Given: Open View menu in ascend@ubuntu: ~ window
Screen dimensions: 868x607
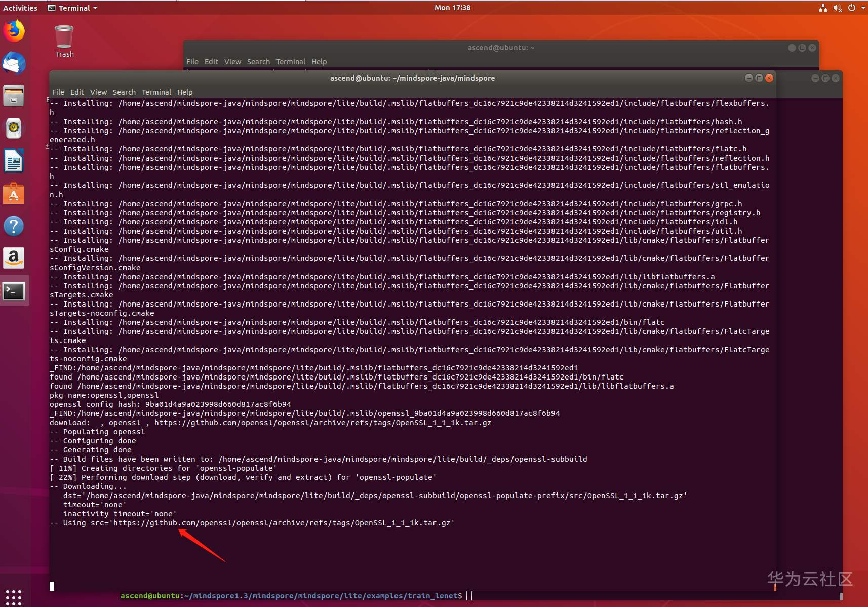Looking at the screenshot, I should click(x=232, y=62).
